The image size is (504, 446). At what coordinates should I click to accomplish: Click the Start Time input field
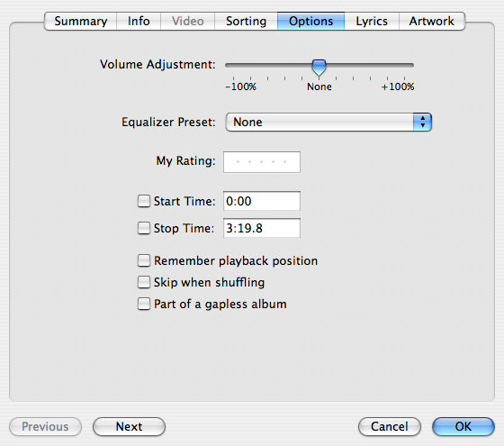click(x=262, y=201)
